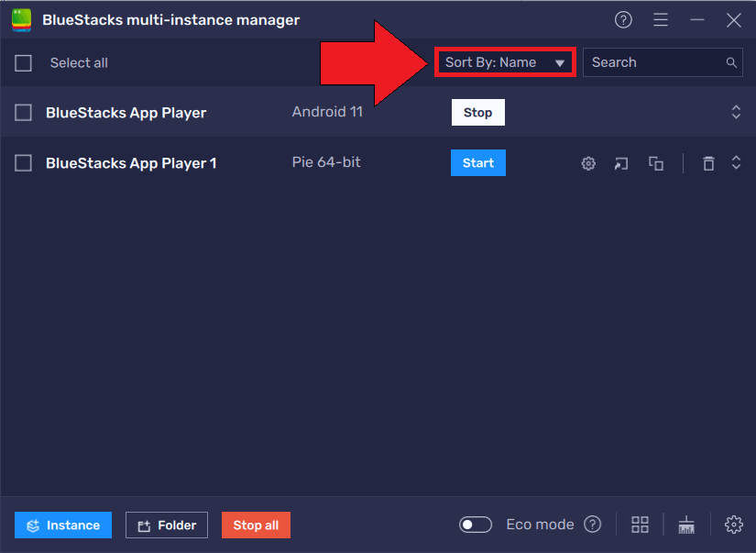The width and height of the screenshot is (756, 553).
Task: Expand details for BlueStacks App Player 1 row
Action: coord(736,162)
